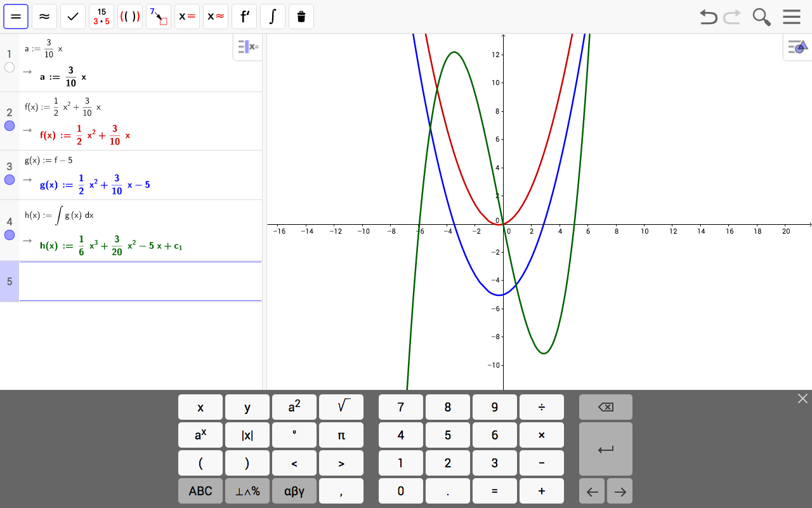The height and width of the screenshot is (508, 812).
Task: Open the main hamburger menu
Action: point(792,17)
